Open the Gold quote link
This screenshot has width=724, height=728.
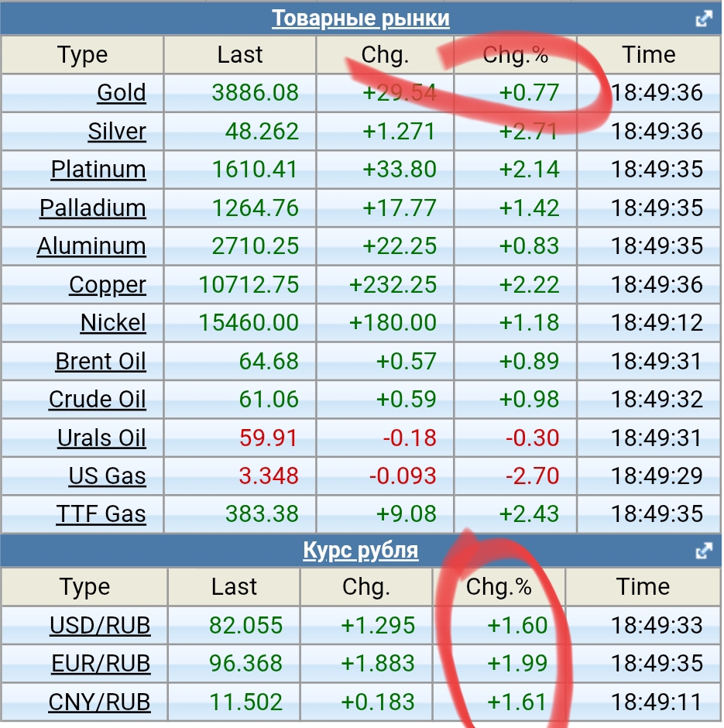tap(121, 93)
